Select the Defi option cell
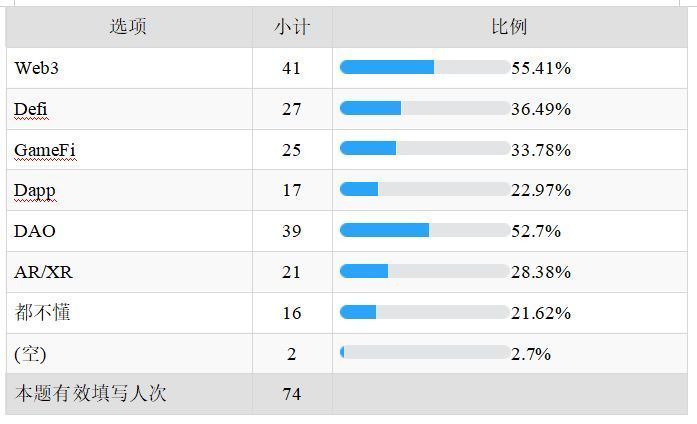 pyautogui.click(x=31, y=109)
